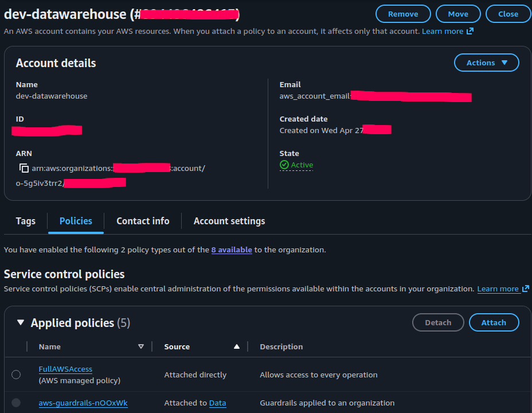
Task: Switch to the Tags tab
Action: [25, 221]
